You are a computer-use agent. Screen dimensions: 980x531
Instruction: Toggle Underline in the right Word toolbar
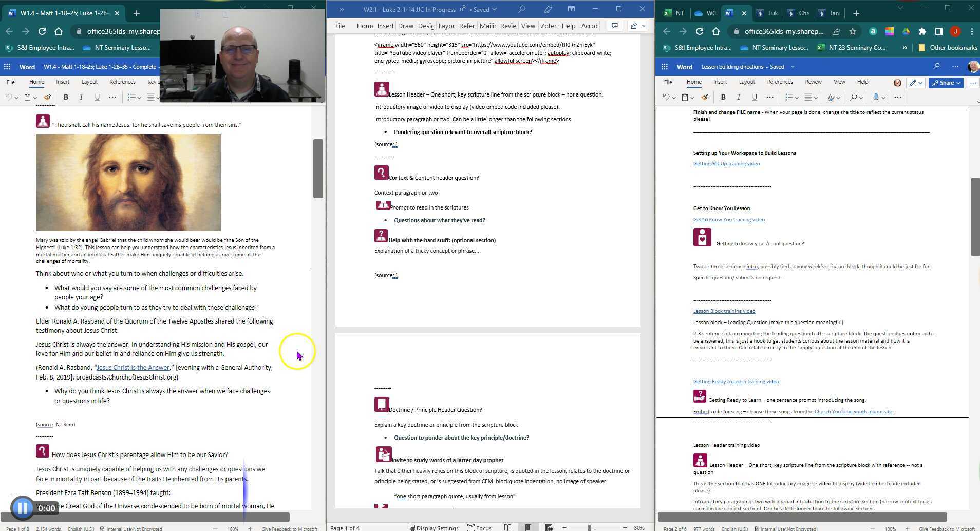(754, 98)
